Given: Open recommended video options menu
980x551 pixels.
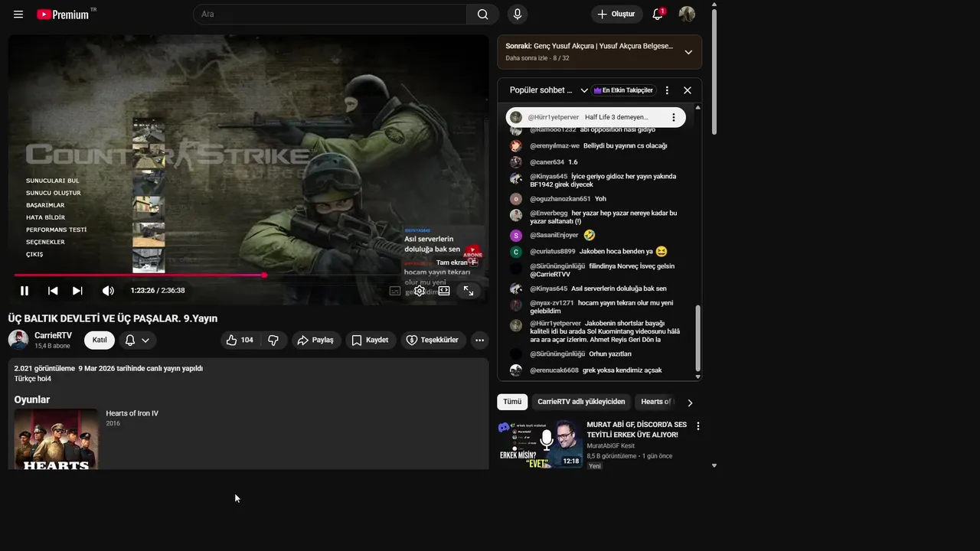Looking at the screenshot, I should pyautogui.click(x=697, y=426).
